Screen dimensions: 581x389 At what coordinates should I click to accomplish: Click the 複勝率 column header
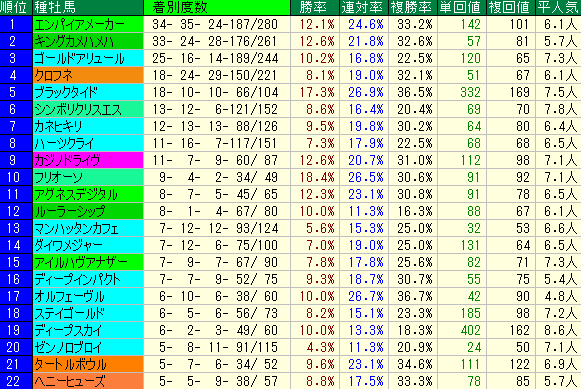(x=413, y=7)
